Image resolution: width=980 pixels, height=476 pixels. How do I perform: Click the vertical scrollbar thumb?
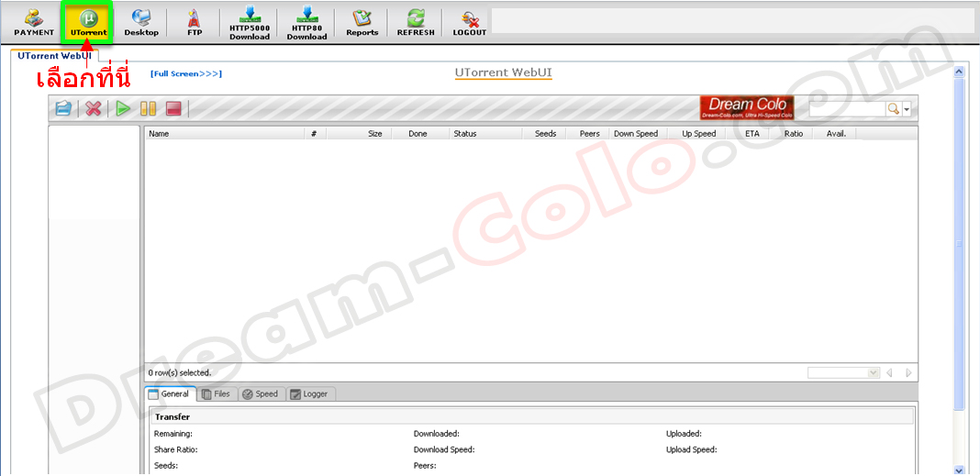click(960, 244)
